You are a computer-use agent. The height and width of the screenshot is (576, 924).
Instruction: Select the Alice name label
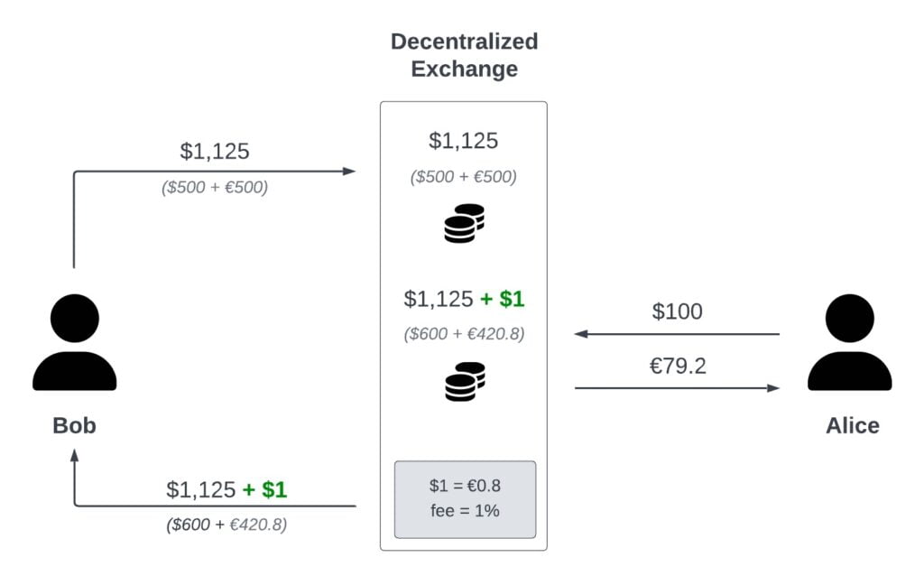[852, 425]
